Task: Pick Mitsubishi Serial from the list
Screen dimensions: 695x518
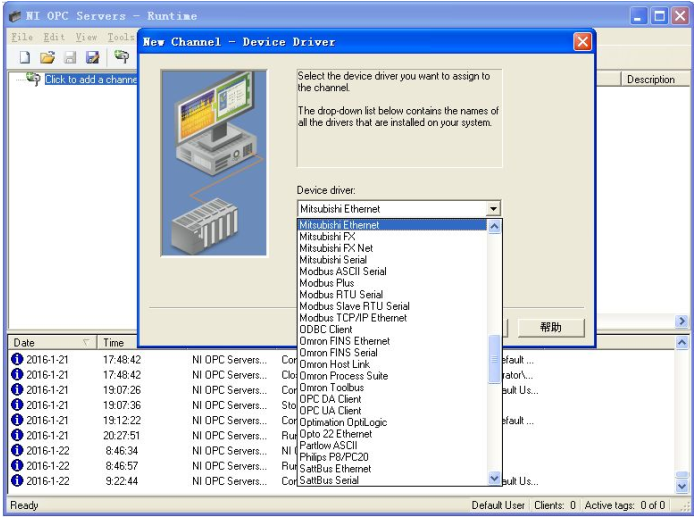Action: click(x=392, y=260)
